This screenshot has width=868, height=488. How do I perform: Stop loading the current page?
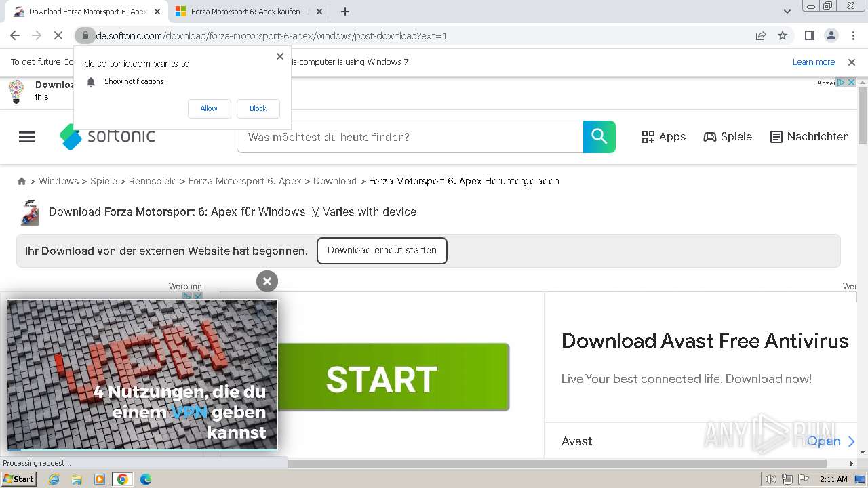(58, 36)
